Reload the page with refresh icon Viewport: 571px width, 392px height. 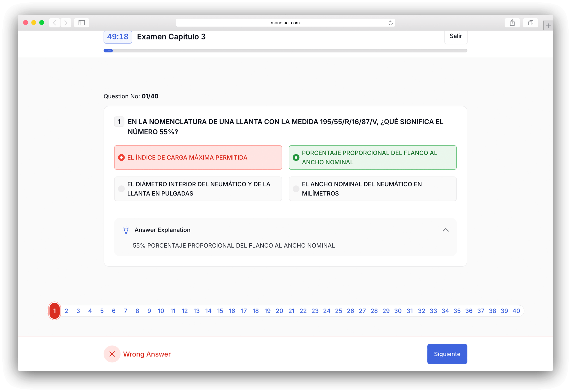[x=390, y=23]
